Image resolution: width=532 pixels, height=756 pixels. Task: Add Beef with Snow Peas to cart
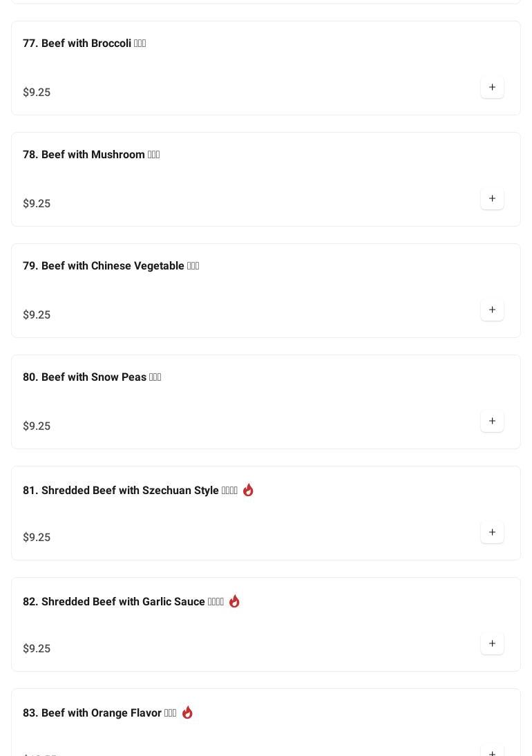click(492, 422)
